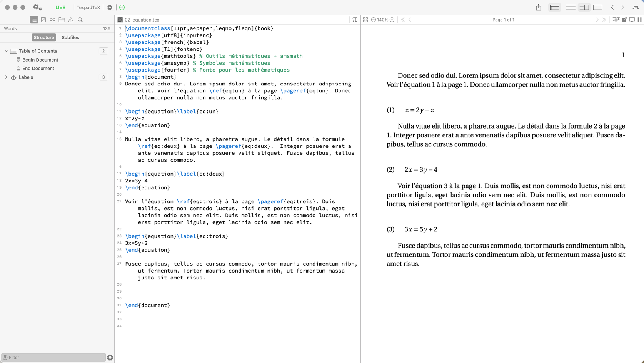Jump to the last PDF page
The width and height of the screenshot is (644, 363).
tap(604, 20)
